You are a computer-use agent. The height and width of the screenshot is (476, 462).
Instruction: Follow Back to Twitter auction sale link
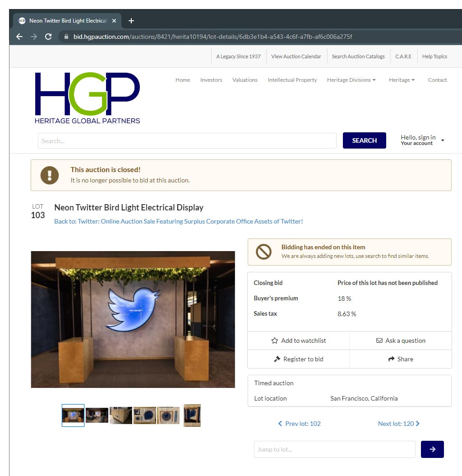(178, 221)
